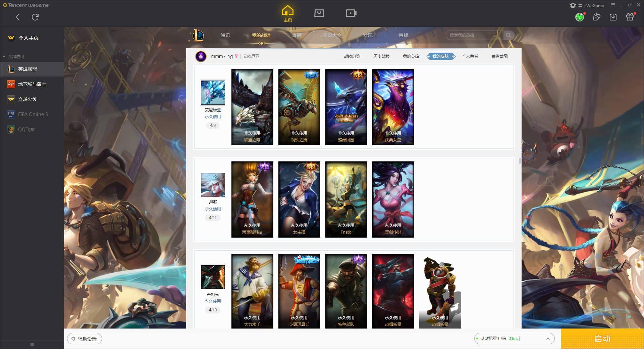Screen dimensions: 644x349
Task: Click the 4/11 skin count badge
Action: [213, 217]
